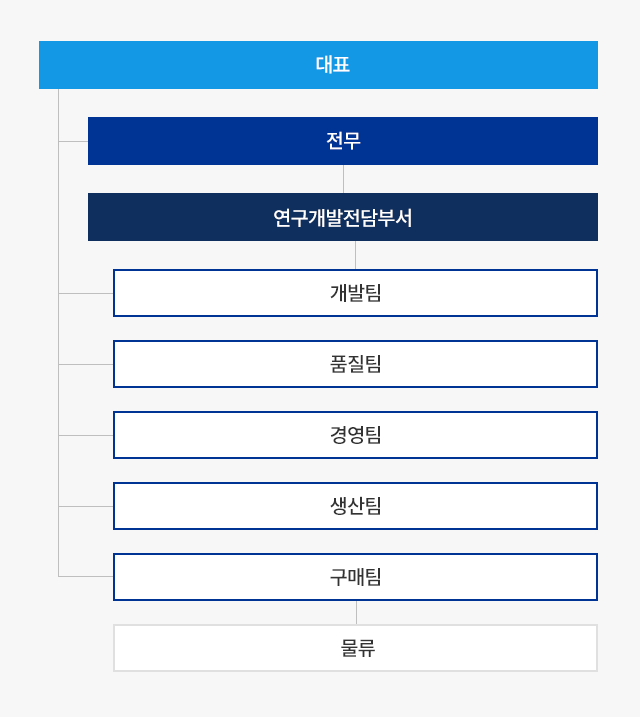Click horizontal branch line leading to 개발팀
This screenshot has width=640, height=717.
point(86,294)
